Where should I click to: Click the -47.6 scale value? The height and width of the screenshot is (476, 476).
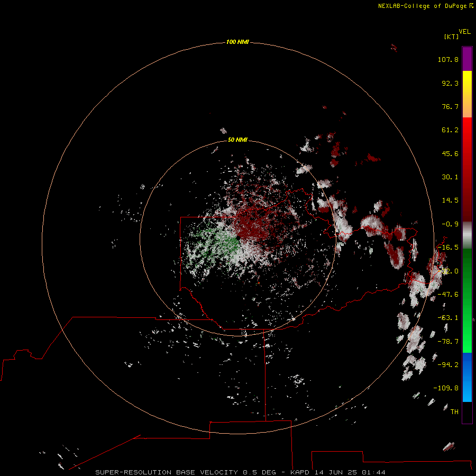(x=448, y=295)
